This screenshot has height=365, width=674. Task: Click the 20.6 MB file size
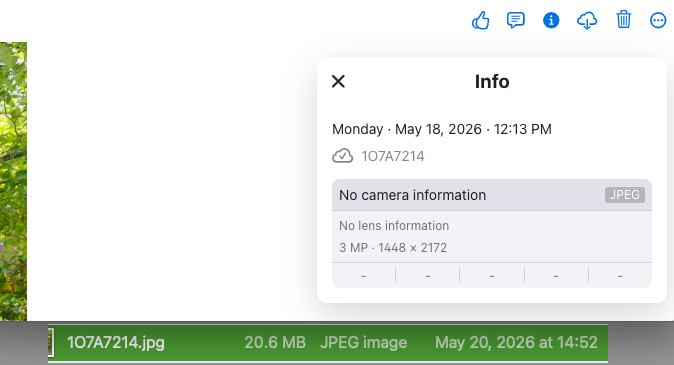pos(275,343)
